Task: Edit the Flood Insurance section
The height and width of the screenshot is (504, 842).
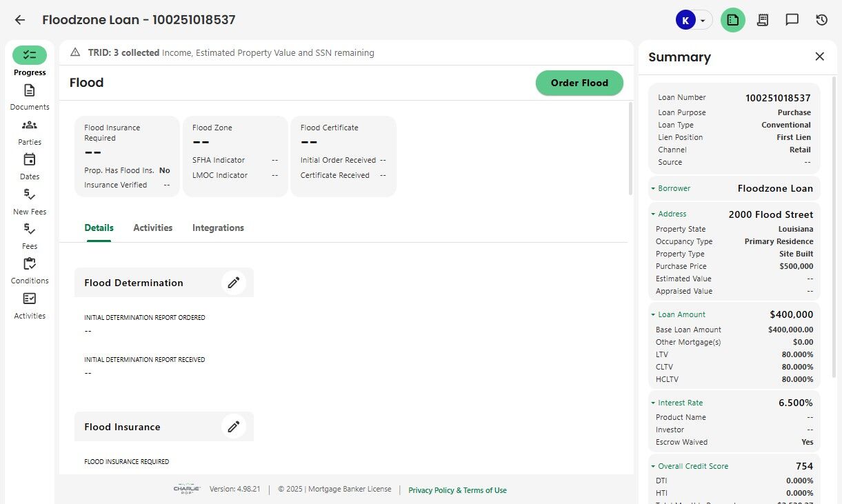Action: coord(234,427)
